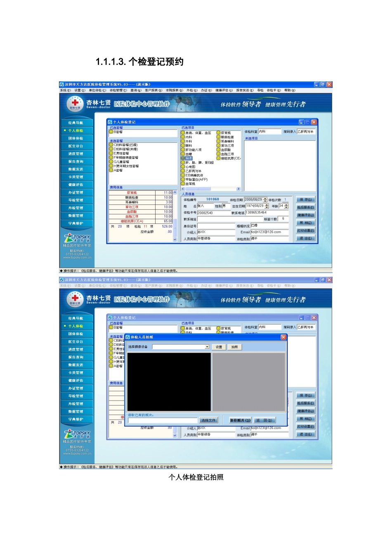
Task: Open 客户报表 menu in upper screenshot
Action: click(153, 90)
